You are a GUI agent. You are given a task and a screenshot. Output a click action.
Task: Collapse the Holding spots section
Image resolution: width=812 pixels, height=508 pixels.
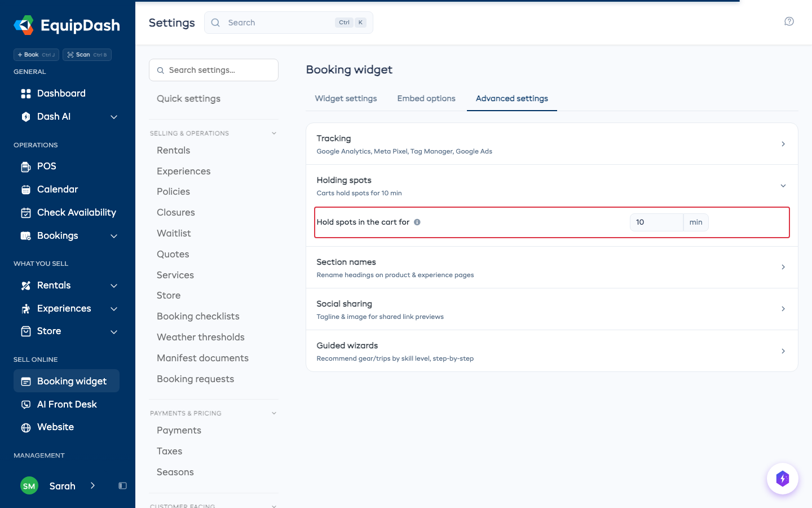783,186
